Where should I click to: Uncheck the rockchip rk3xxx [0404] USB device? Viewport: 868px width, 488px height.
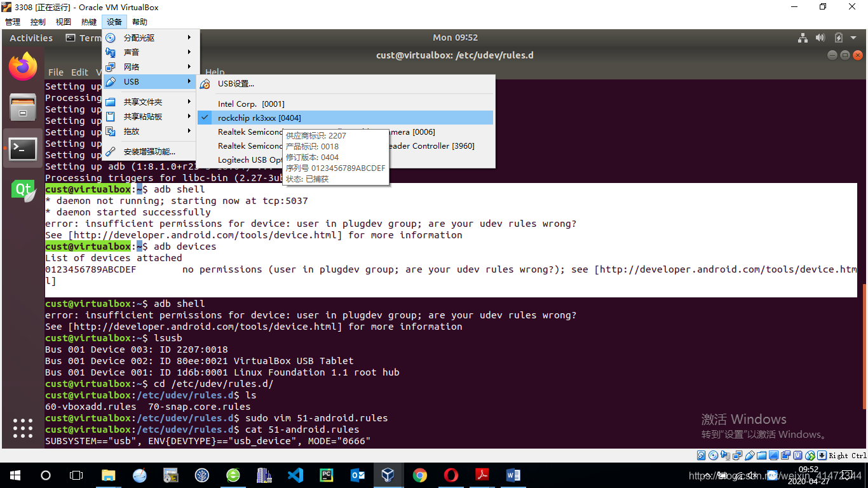pos(345,118)
